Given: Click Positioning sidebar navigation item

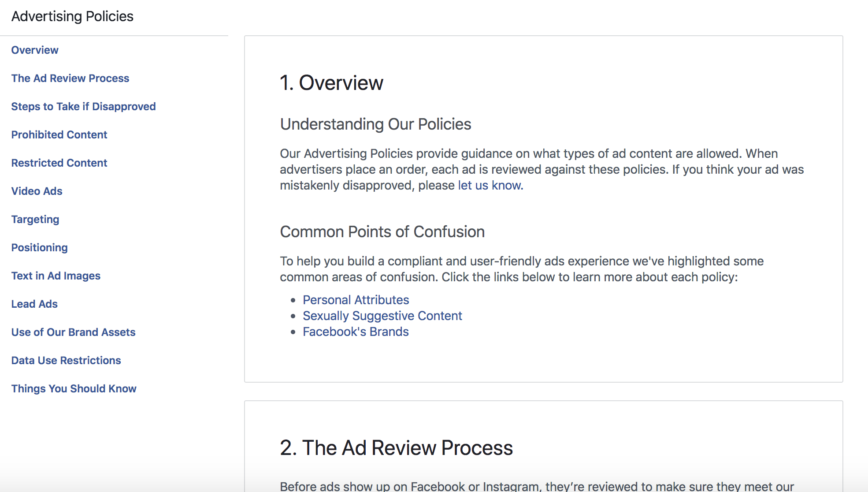Looking at the screenshot, I should [x=39, y=247].
